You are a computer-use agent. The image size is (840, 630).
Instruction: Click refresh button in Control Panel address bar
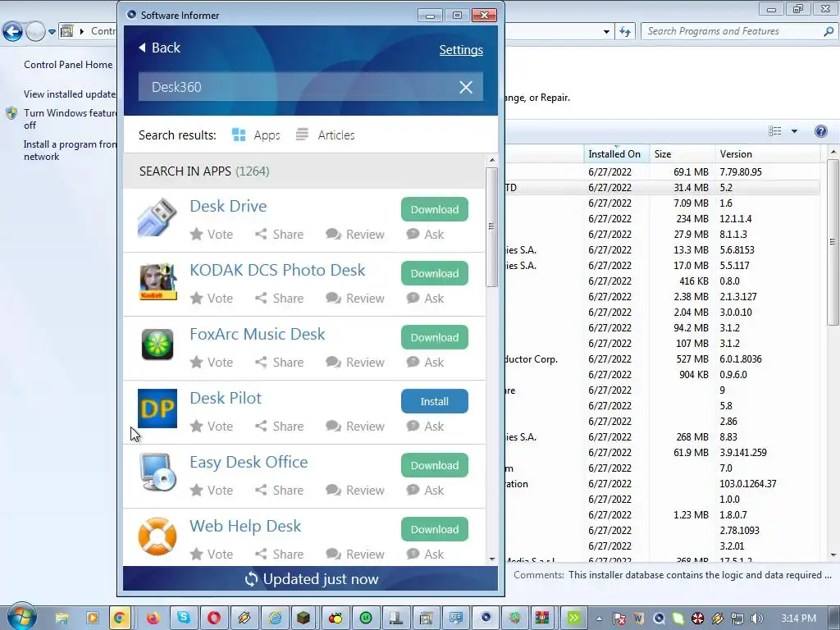pos(624,32)
